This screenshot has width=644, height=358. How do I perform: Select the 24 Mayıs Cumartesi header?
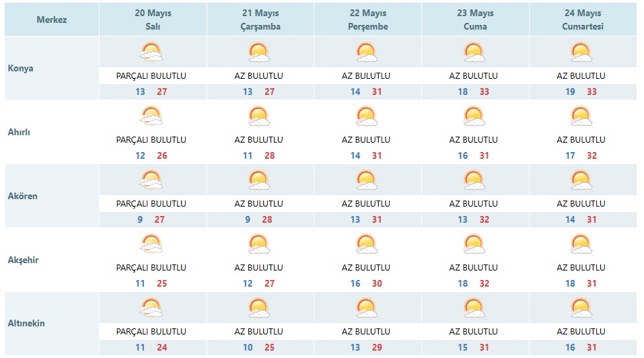tap(582, 20)
